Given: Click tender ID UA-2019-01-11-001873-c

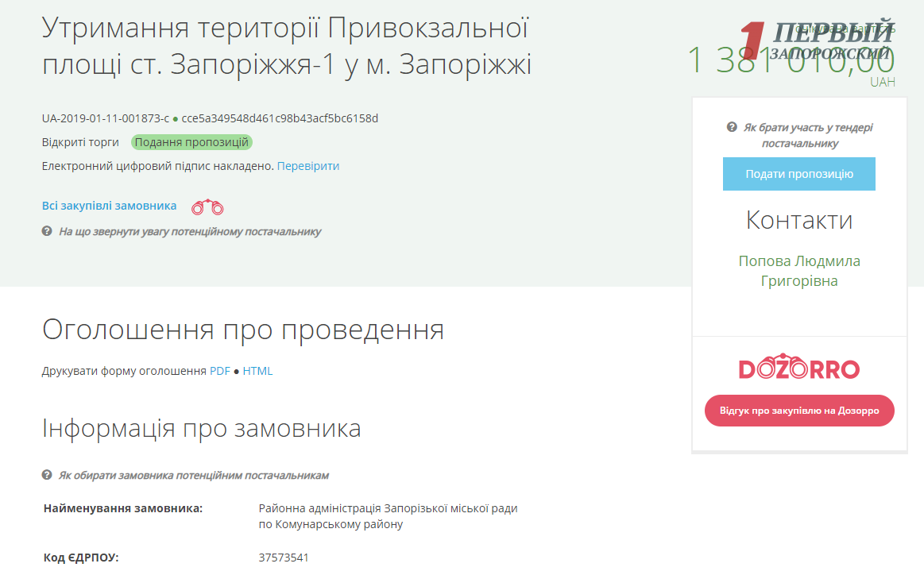Looking at the screenshot, I should click(x=105, y=119).
